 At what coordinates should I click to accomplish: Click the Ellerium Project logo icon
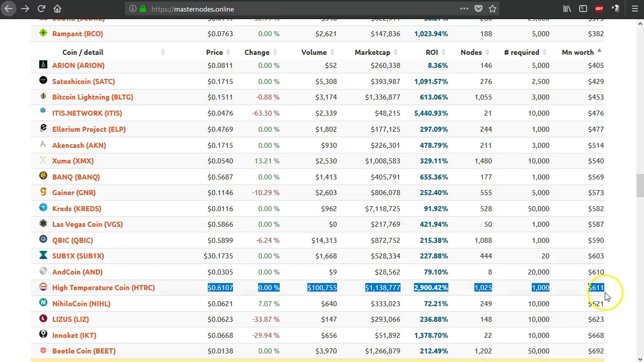coord(43,128)
